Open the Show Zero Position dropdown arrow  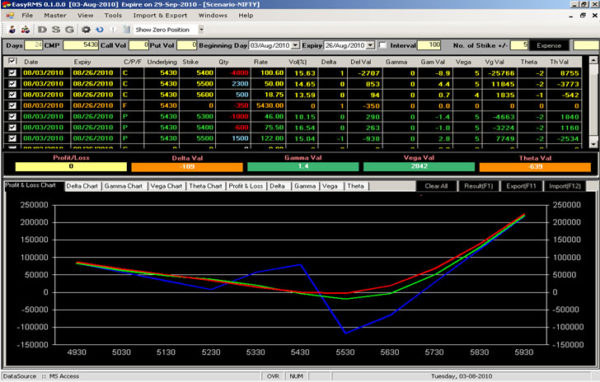coord(201,29)
